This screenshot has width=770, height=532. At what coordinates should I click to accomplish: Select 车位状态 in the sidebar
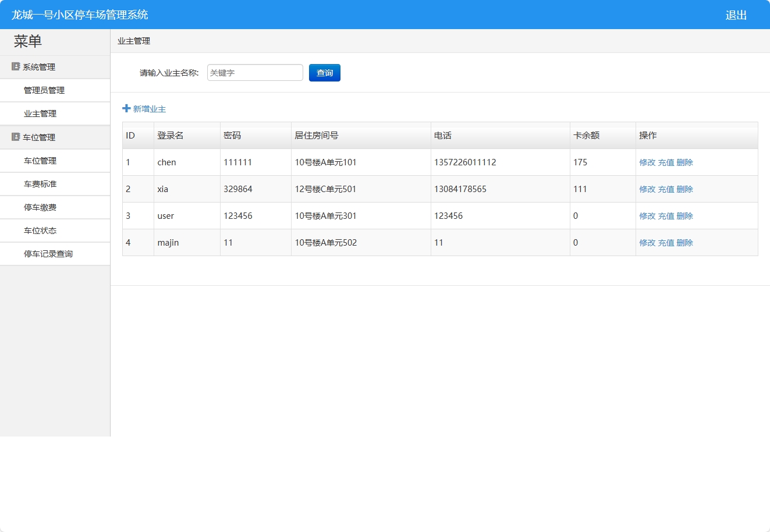40,231
